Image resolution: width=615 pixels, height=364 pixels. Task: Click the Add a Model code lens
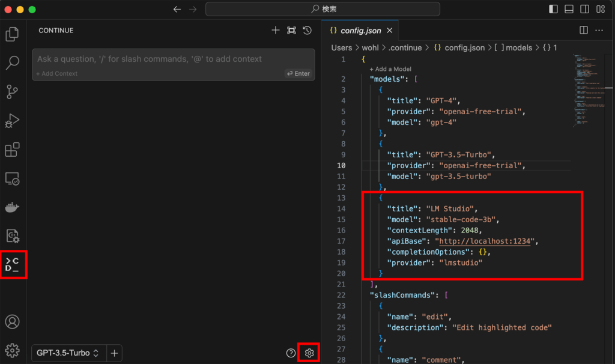tap(390, 69)
